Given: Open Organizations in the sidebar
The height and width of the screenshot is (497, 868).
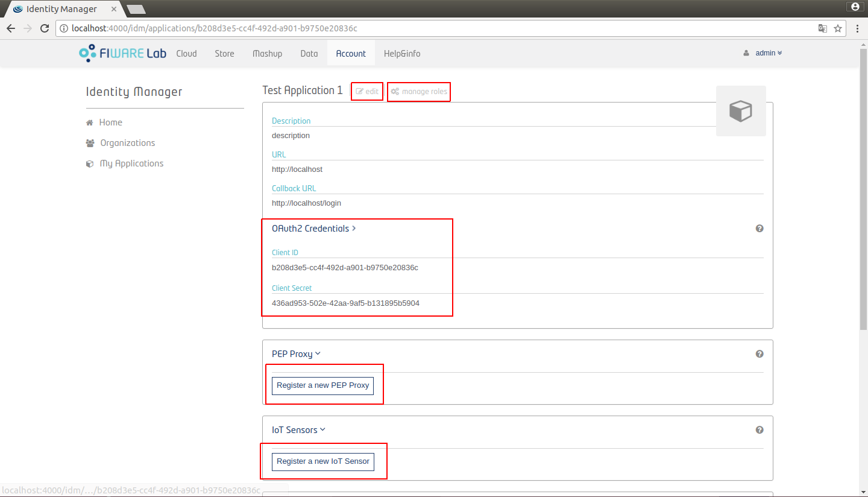Looking at the screenshot, I should (128, 143).
